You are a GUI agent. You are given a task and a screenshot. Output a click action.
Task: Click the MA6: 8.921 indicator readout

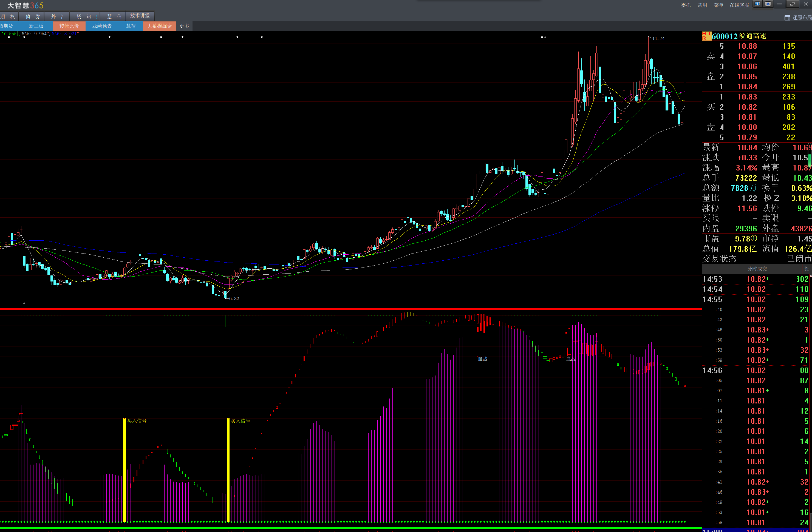[x=65, y=34]
